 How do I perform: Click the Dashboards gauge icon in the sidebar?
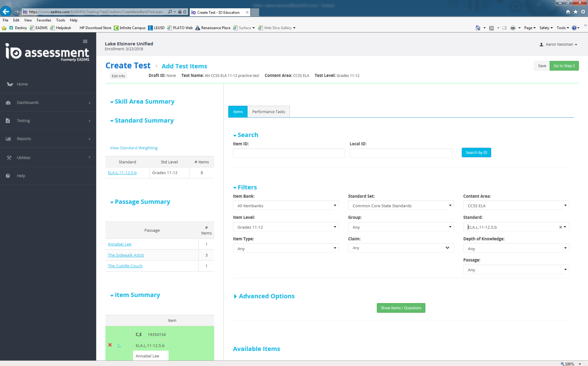pyautogui.click(x=8, y=103)
